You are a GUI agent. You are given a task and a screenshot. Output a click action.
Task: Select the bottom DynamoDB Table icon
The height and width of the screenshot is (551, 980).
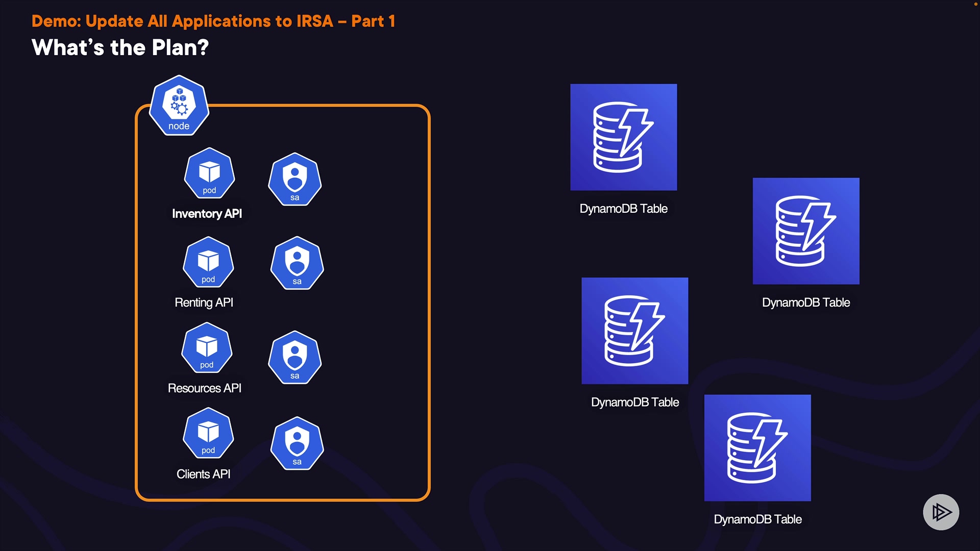pos(757,447)
